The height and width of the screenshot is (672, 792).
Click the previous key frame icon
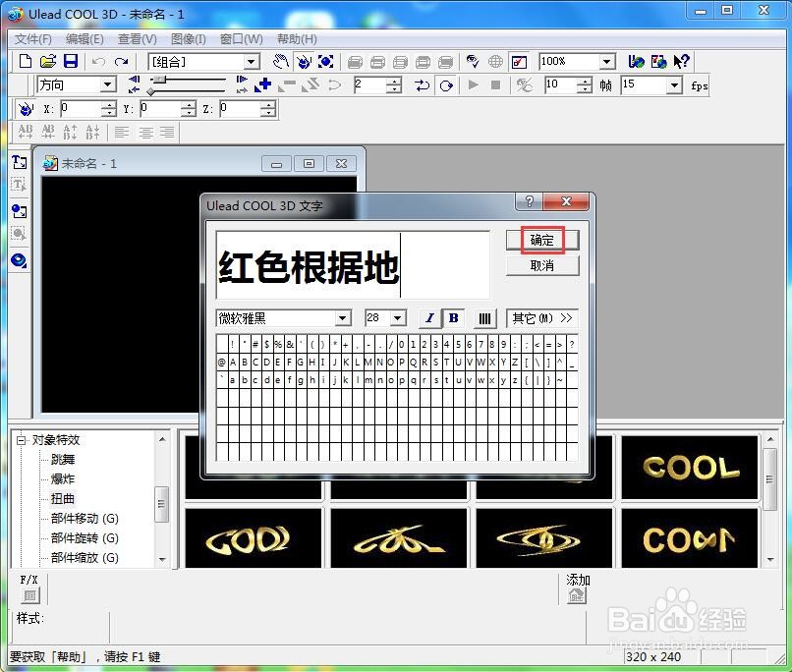point(135,80)
